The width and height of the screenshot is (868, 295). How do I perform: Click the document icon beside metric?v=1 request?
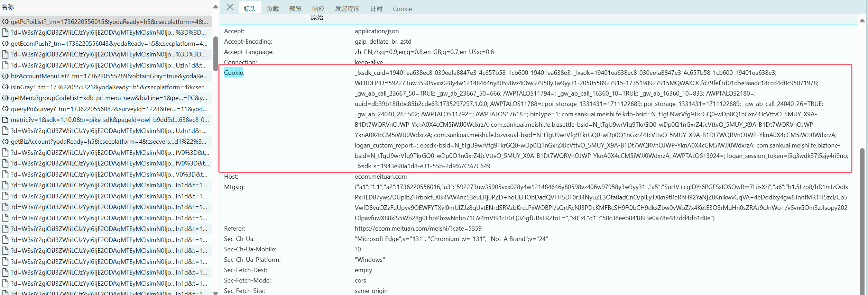pos(5,120)
